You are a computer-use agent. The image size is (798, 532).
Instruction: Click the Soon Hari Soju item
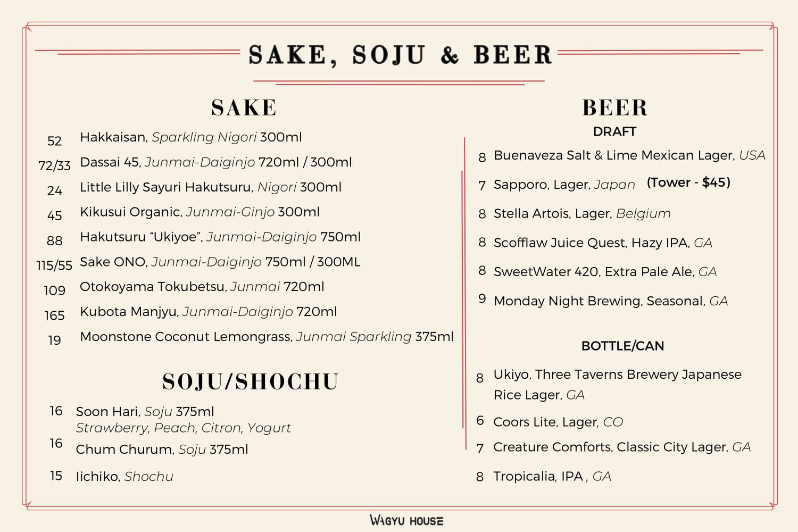[145, 412]
